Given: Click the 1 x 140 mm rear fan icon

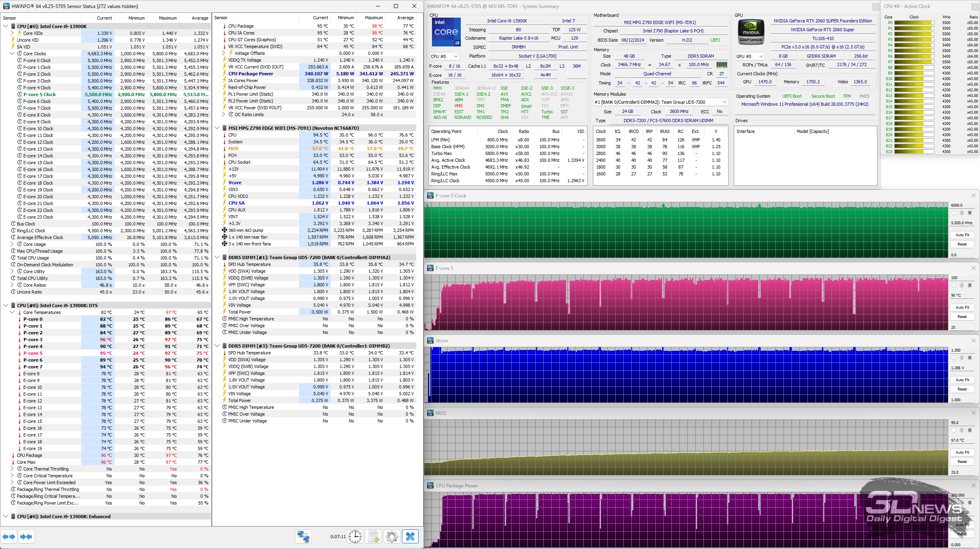Looking at the screenshot, I should pyautogui.click(x=225, y=237).
